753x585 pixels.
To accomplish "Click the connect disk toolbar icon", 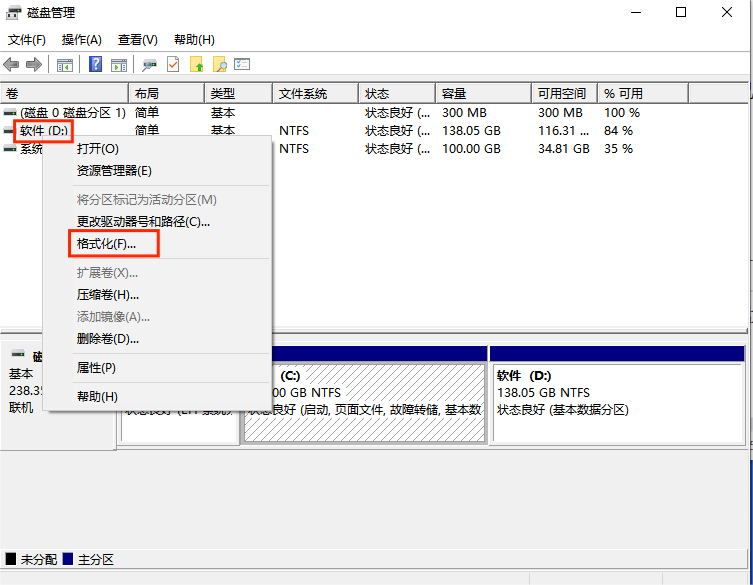I will coord(150,65).
